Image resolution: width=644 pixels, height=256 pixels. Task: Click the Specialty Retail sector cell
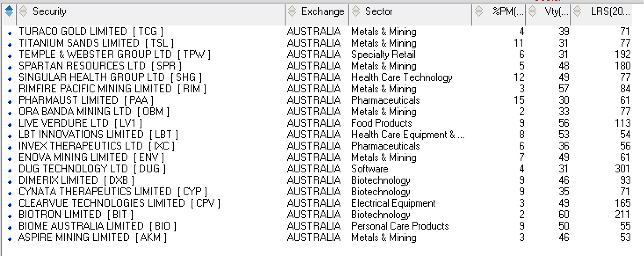pyautogui.click(x=383, y=55)
